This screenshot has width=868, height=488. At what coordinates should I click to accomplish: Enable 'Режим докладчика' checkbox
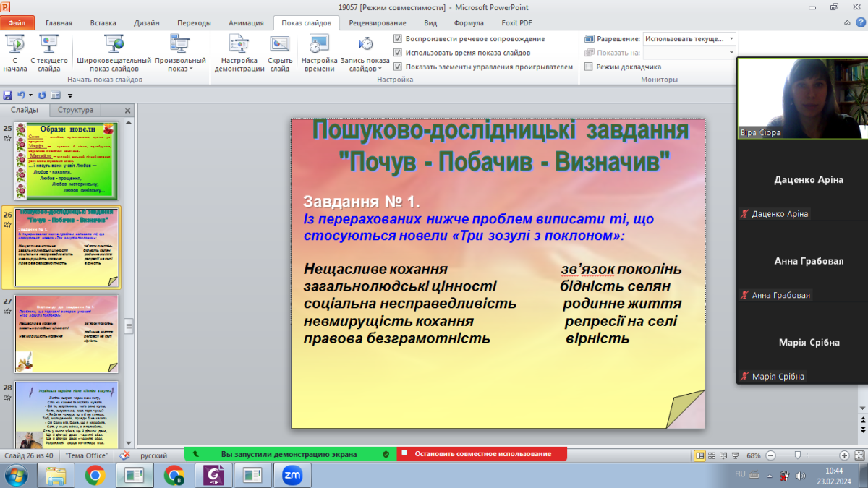pyautogui.click(x=589, y=67)
